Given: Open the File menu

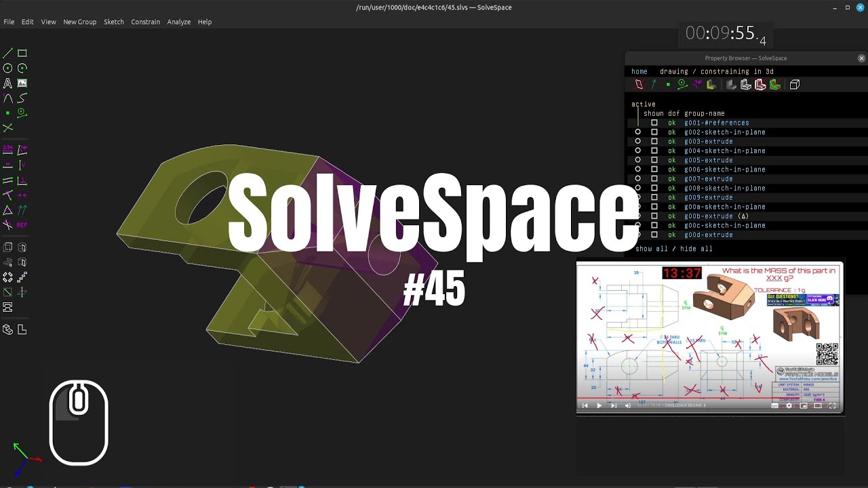Looking at the screenshot, I should point(9,22).
